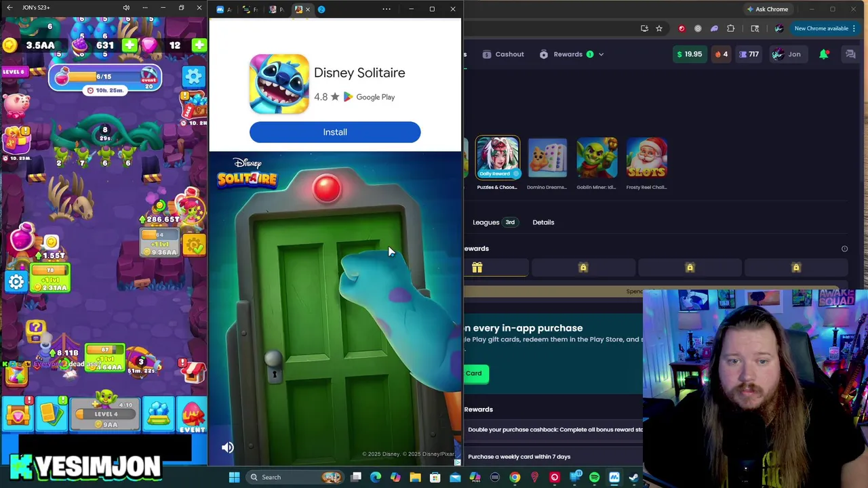The height and width of the screenshot is (488, 868).
Task: Open the Windows Start menu
Action: coord(234,477)
